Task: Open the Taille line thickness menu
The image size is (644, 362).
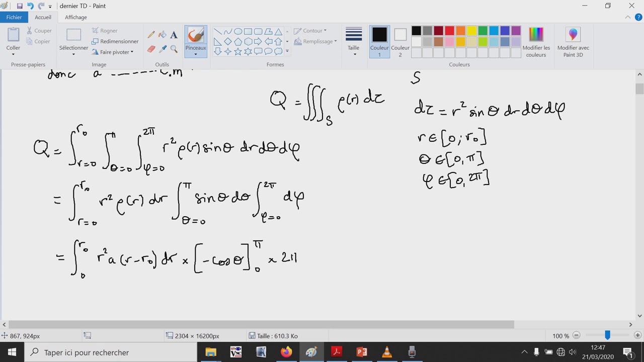Action: [354, 42]
